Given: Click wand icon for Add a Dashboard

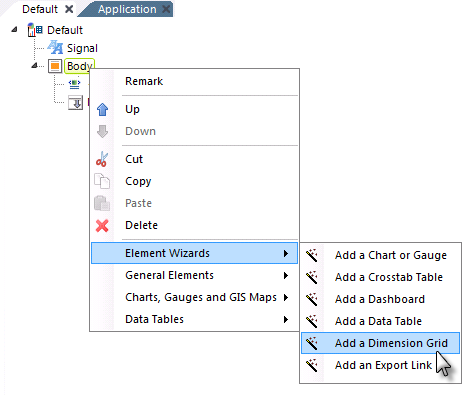Looking at the screenshot, I should coord(312,299).
